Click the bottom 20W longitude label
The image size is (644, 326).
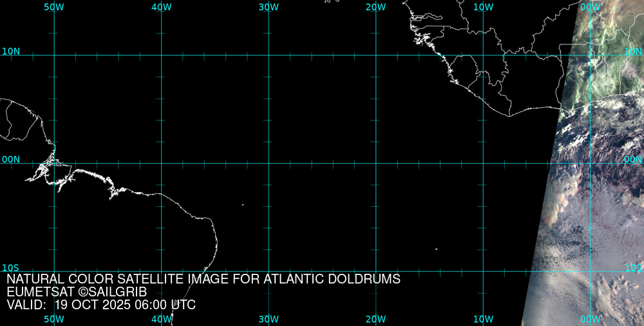(375, 319)
